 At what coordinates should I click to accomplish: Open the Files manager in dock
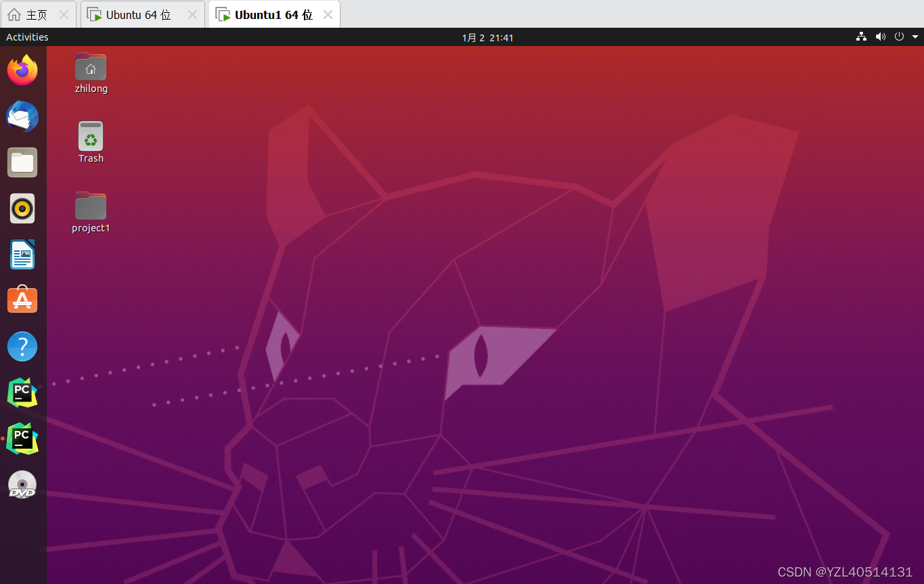click(22, 162)
